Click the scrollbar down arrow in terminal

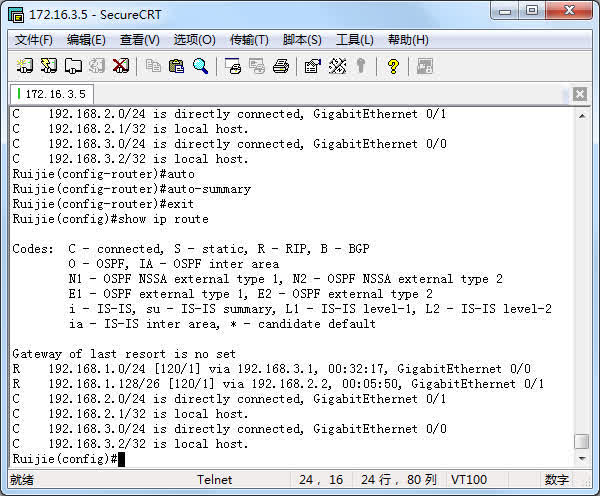[x=581, y=458]
